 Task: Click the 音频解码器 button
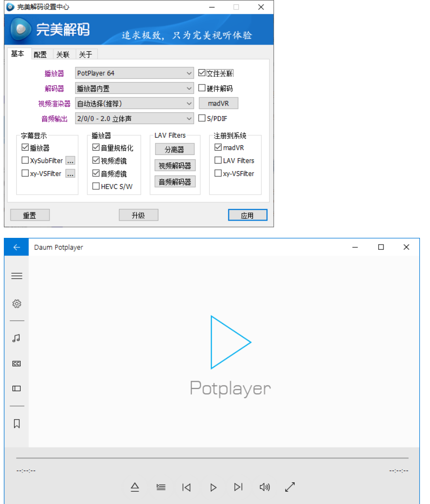click(x=175, y=182)
